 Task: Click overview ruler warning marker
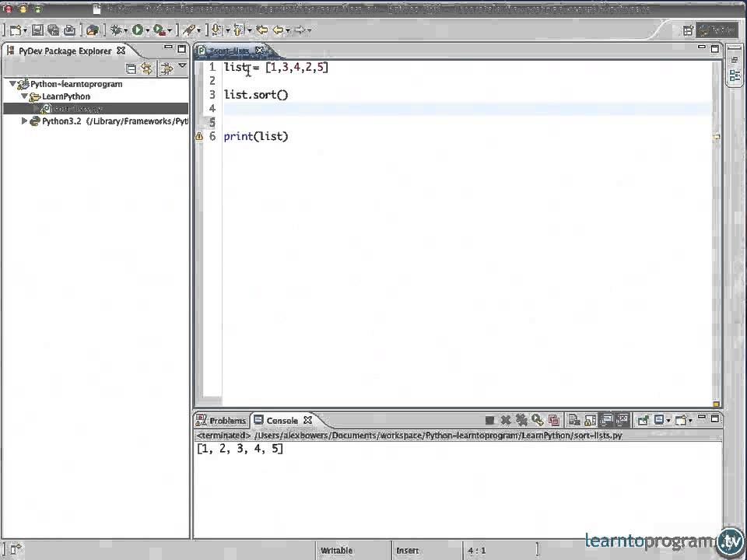tap(716, 137)
